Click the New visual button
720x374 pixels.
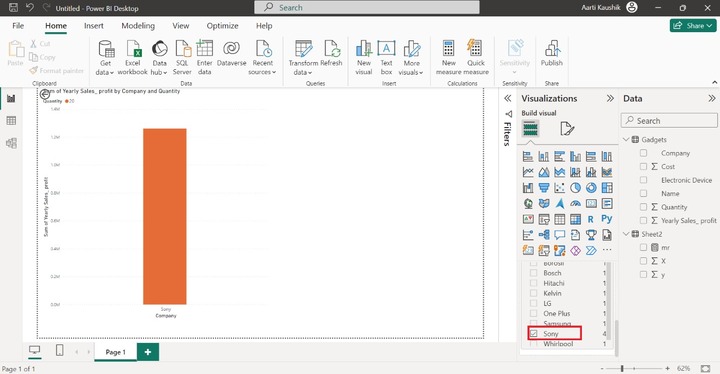tap(364, 57)
